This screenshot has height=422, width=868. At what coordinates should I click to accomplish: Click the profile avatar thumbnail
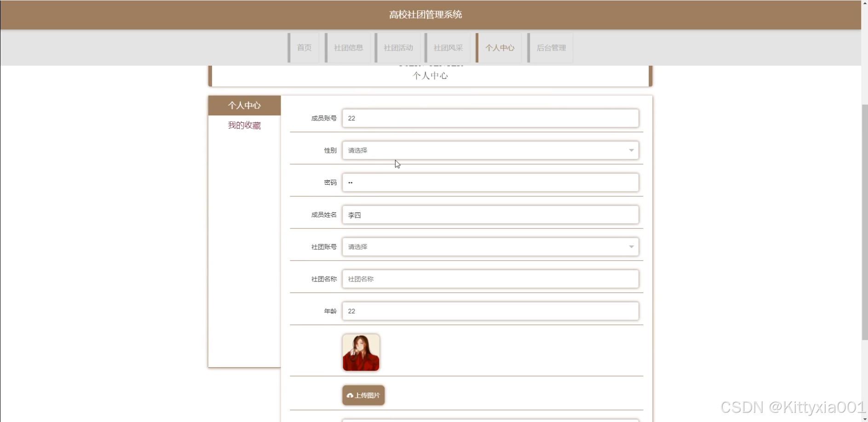click(361, 353)
